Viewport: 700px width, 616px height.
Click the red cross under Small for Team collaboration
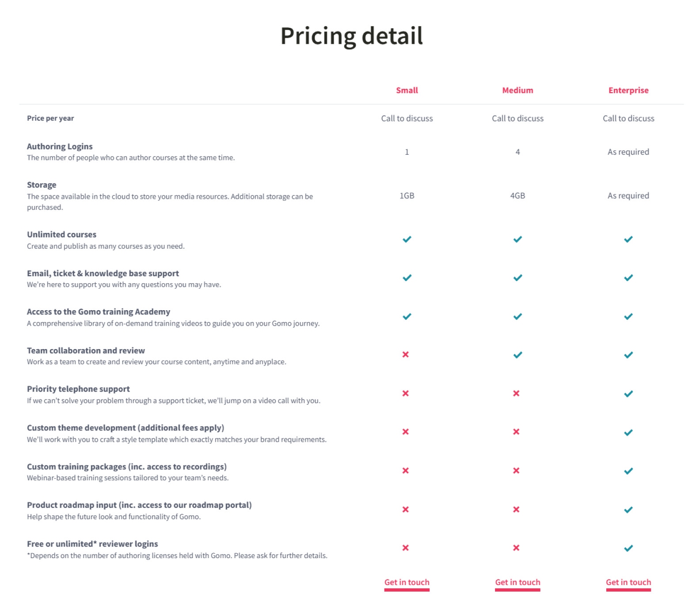405,354
